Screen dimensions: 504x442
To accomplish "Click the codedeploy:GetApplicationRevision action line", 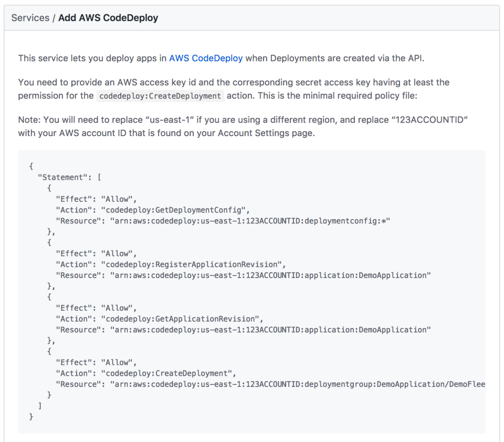I will point(160,319).
